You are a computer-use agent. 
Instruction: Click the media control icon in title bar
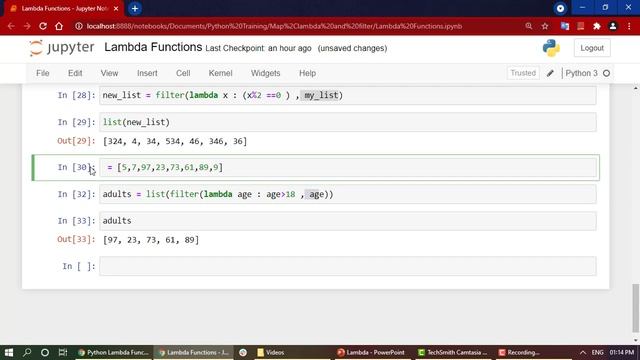point(560,8)
